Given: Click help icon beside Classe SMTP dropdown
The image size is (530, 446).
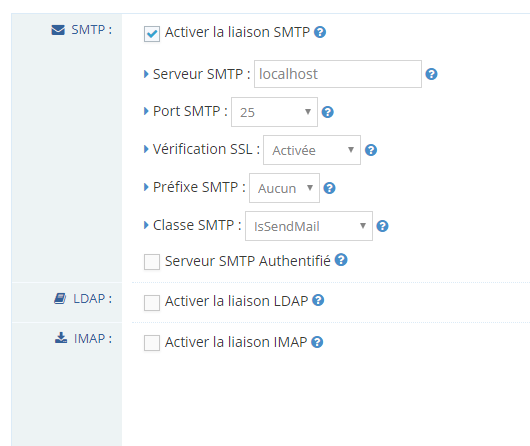Looking at the screenshot, I should 382,226.
